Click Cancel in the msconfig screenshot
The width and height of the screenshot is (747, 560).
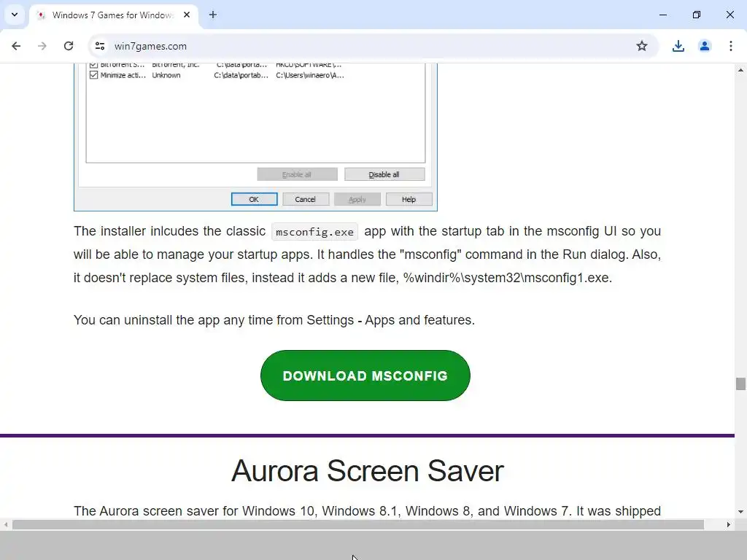coord(306,199)
